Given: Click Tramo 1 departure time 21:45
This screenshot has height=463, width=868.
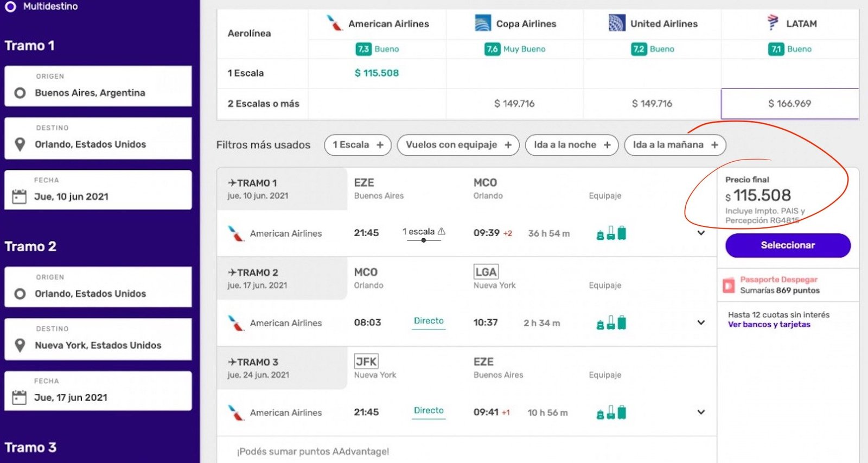Looking at the screenshot, I should pos(366,233).
